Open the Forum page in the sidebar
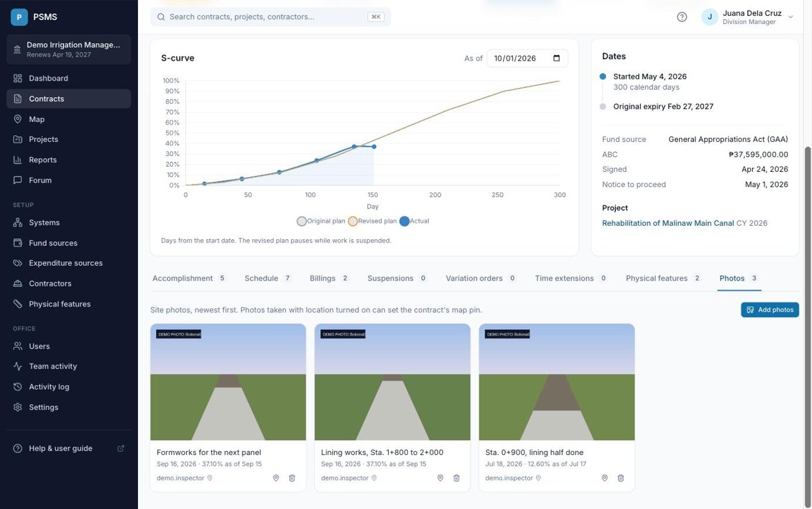 click(69, 181)
